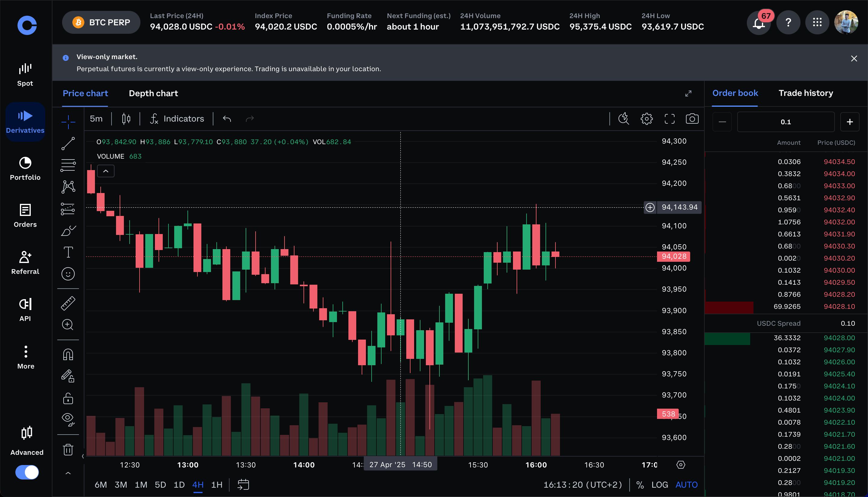Open BTC PERP market selector
868x497 pixels.
coord(101,23)
